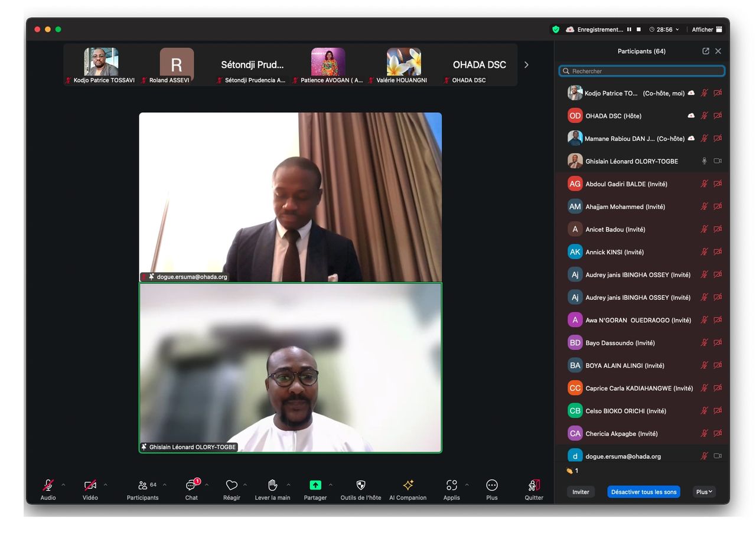Click the green Partager share screen icon

pyautogui.click(x=315, y=485)
